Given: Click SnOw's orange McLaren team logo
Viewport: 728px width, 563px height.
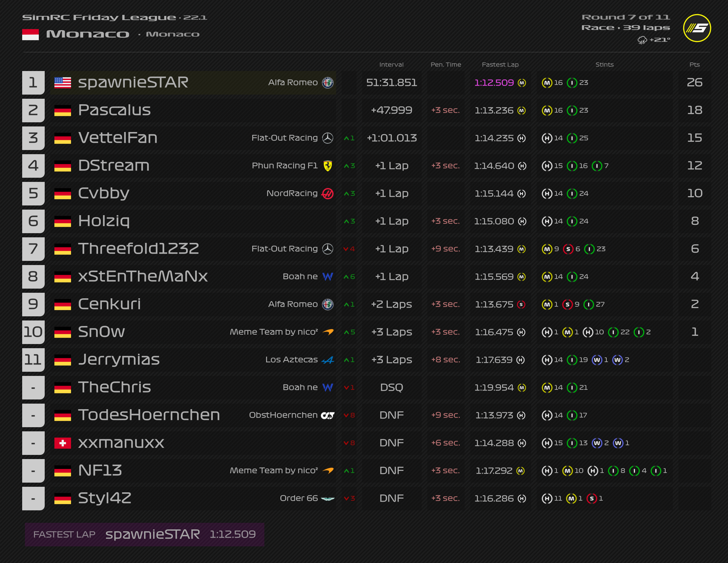Looking at the screenshot, I should pos(328,332).
